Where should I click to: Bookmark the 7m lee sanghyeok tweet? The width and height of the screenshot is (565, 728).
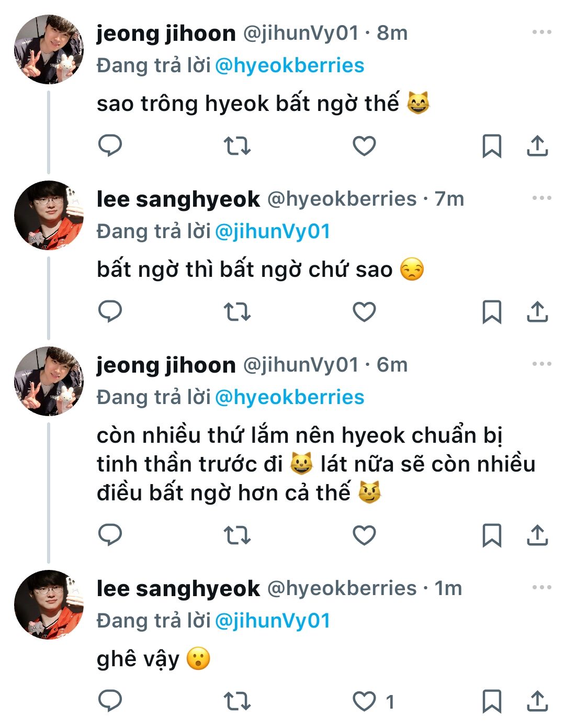pyautogui.click(x=491, y=312)
